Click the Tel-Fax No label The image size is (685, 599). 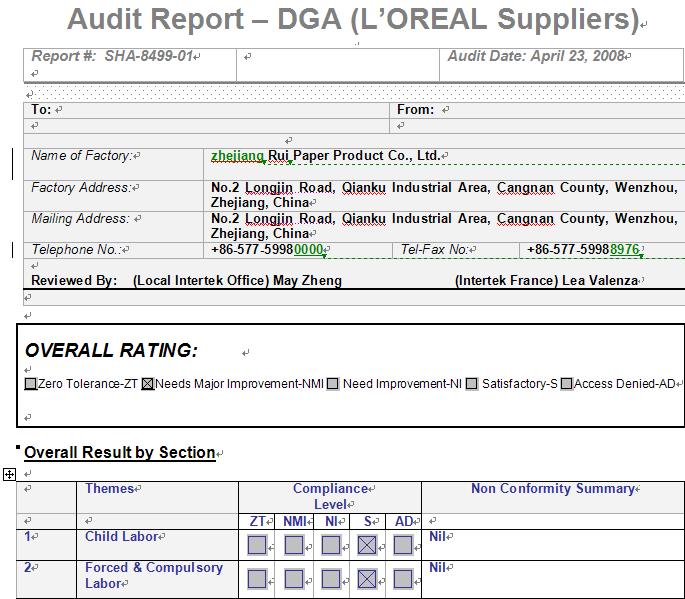(434, 249)
